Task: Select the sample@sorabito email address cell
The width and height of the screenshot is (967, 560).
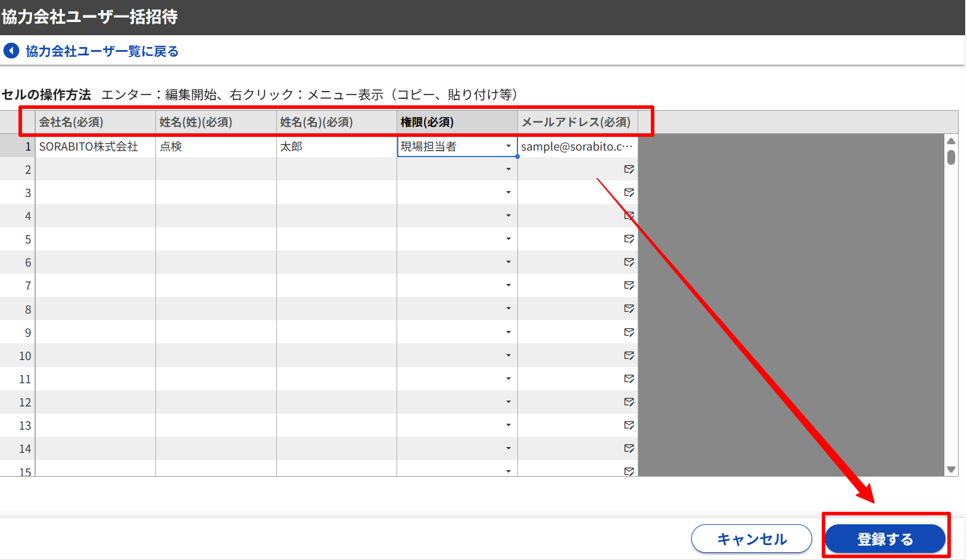Action: click(x=576, y=146)
